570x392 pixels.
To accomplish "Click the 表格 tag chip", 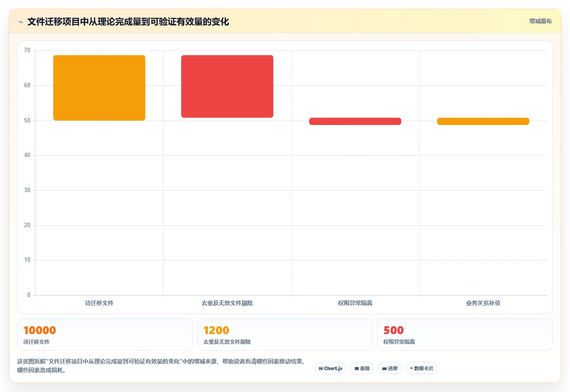I will (362, 368).
